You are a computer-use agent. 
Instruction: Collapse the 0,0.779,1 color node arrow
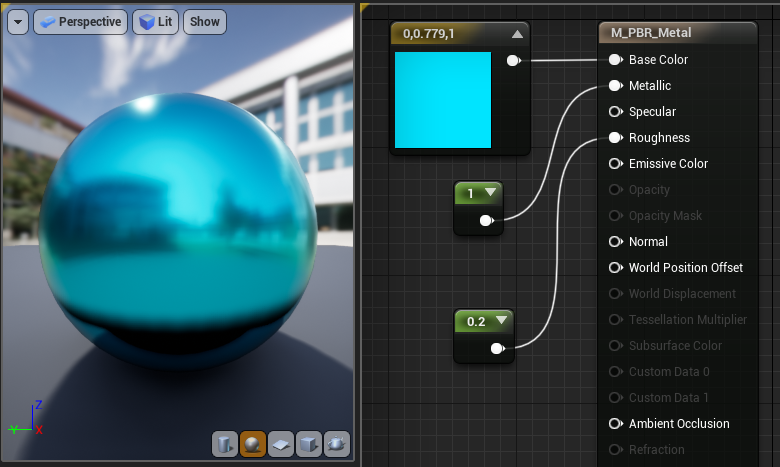pos(517,34)
